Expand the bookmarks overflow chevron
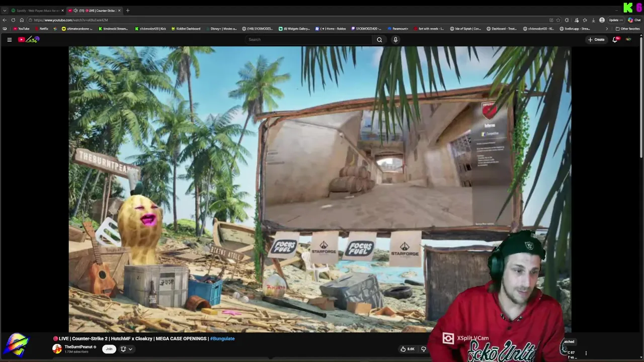Viewport: 644px width, 362px height. coord(607,29)
